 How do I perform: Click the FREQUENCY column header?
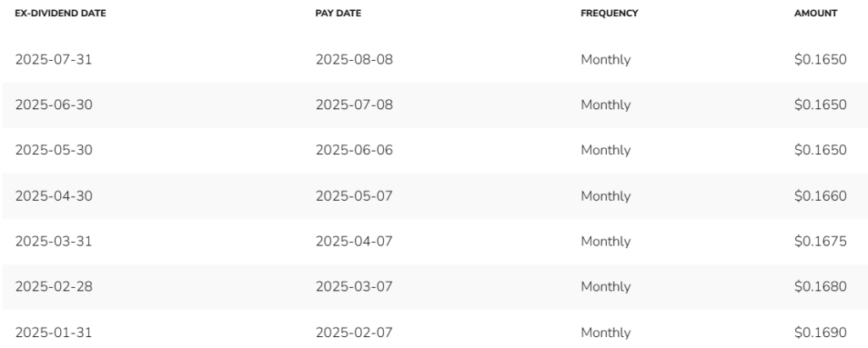pyautogui.click(x=609, y=14)
